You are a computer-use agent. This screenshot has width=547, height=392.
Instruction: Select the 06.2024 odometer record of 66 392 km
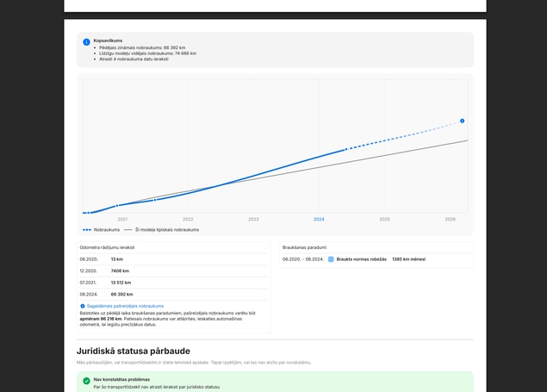pyautogui.click(x=174, y=295)
